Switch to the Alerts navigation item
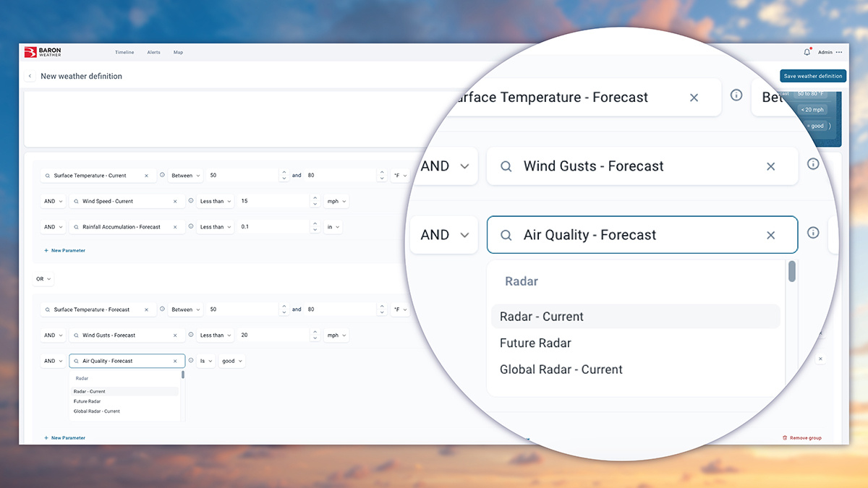The height and width of the screenshot is (488, 868). pos(153,52)
